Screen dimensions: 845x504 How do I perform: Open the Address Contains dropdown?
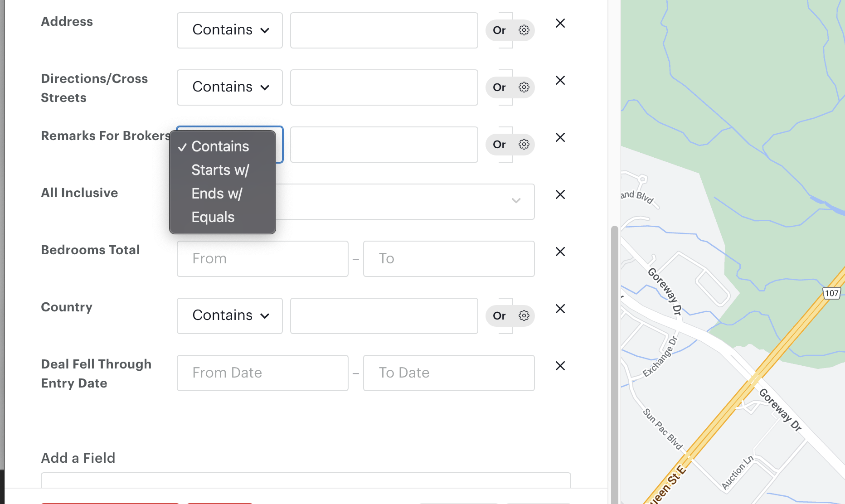(230, 30)
